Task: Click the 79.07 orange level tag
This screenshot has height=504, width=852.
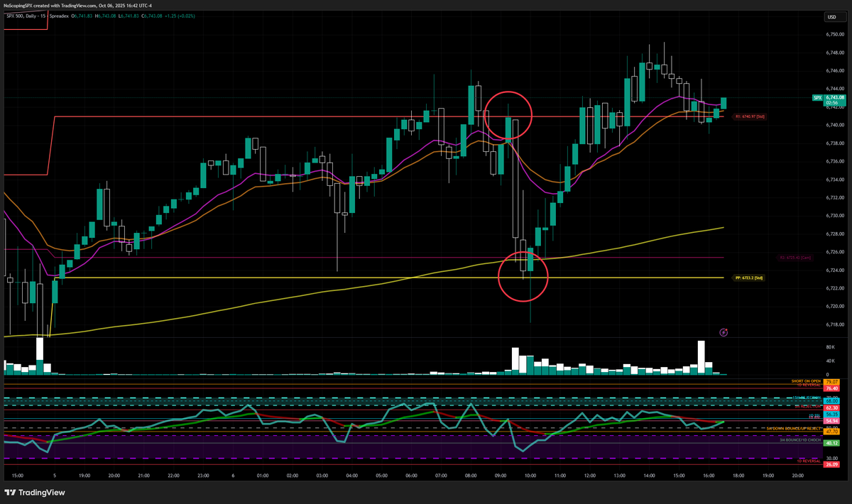Action: 831,382
